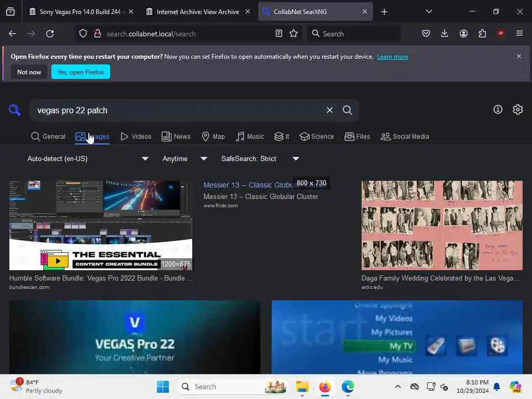Screen dimensions: 532x399
Task: Open the Firefox hamburger menu
Action: (520, 33)
